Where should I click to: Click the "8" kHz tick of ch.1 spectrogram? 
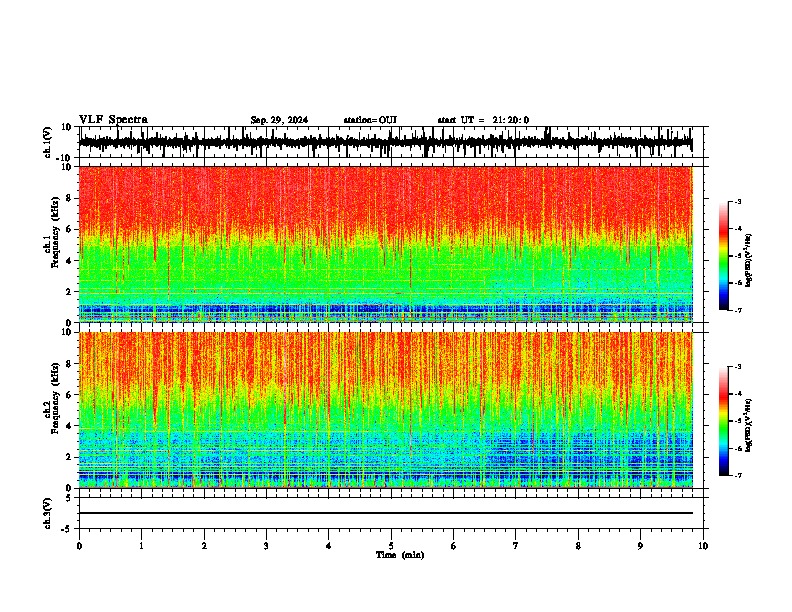click(70, 198)
